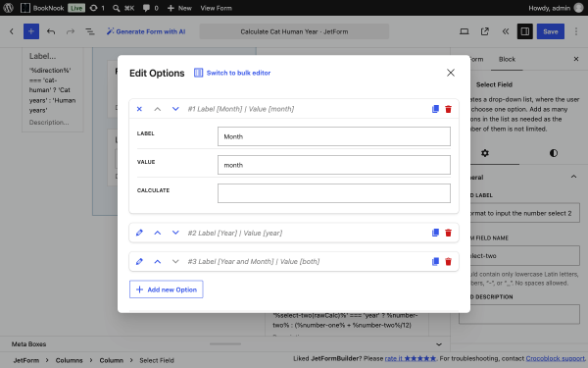
Task: Delete option #2 Year
Action: click(x=448, y=233)
